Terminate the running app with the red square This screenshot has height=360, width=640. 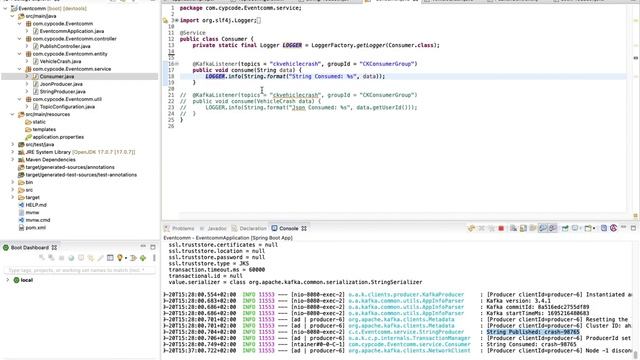click(501, 228)
